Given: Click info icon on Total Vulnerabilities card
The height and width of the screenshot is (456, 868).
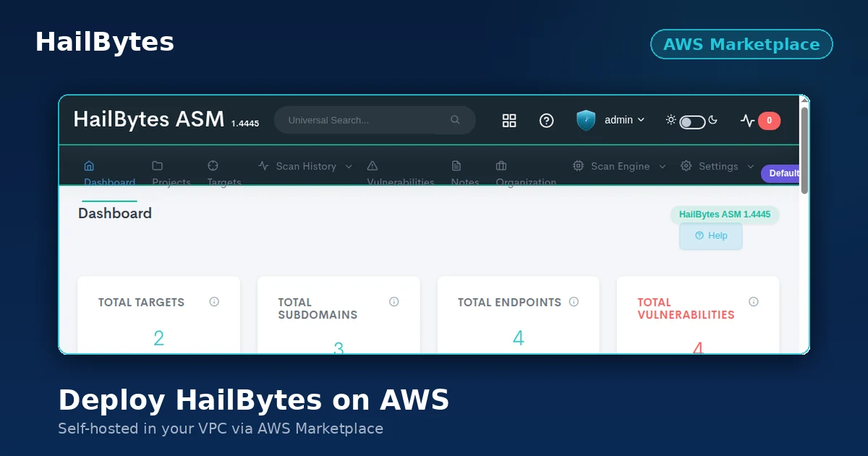Looking at the screenshot, I should point(754,302).
